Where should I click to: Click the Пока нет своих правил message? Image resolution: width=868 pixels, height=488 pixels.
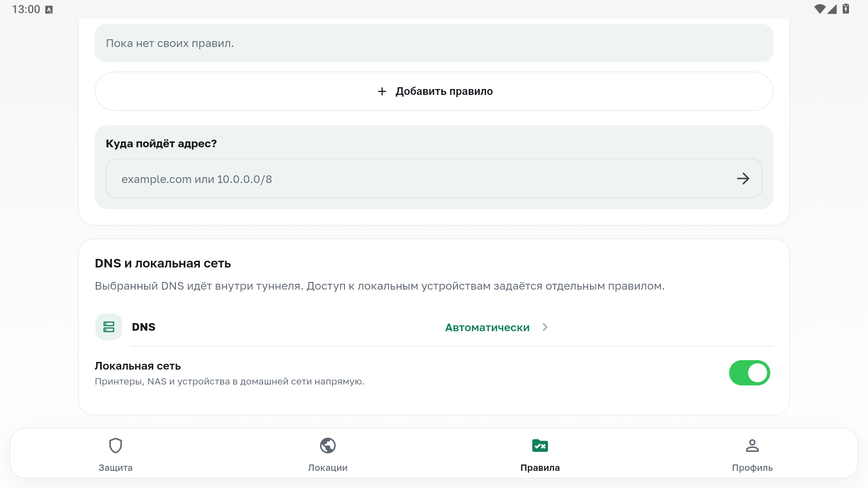pos(170,43)
